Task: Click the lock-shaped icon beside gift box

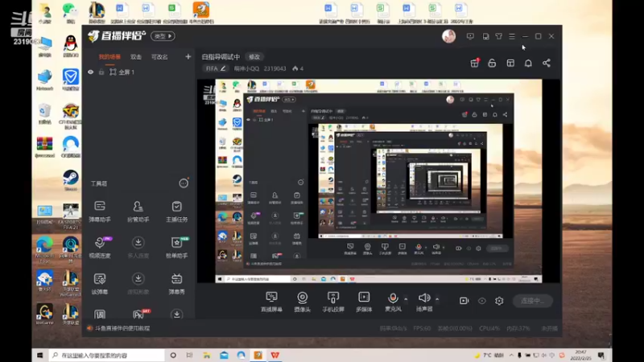Action: pos(492,64)
